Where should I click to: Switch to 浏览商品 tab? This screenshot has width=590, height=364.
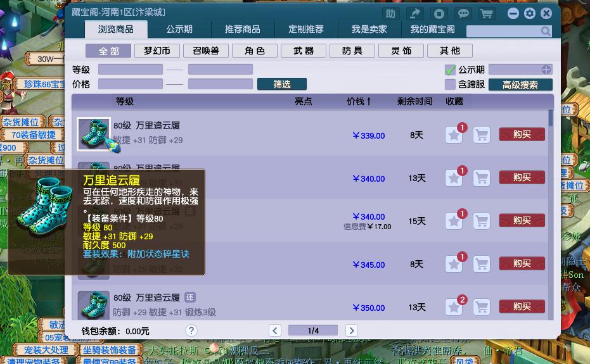point(116,29)
